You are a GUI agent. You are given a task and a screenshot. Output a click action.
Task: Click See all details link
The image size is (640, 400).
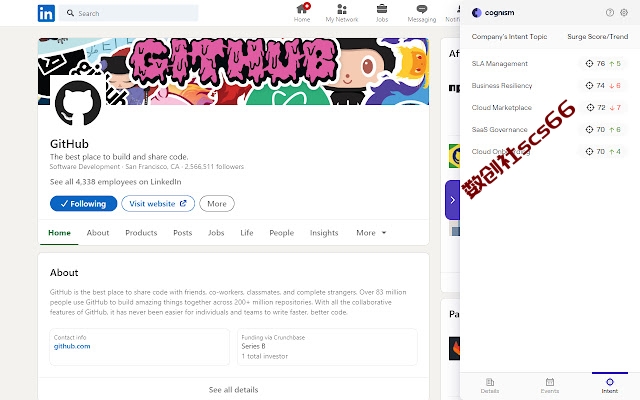233,390
